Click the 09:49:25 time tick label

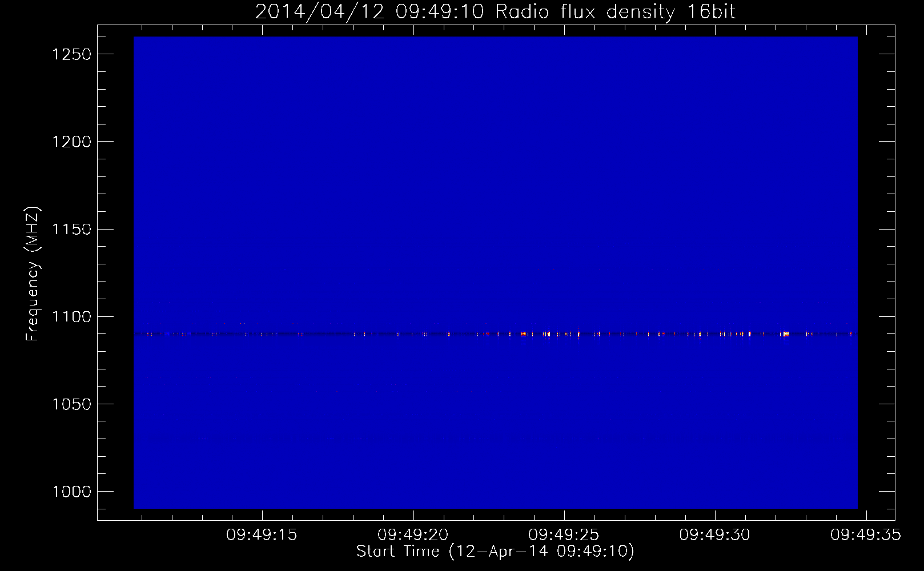[x=564, y=535]
